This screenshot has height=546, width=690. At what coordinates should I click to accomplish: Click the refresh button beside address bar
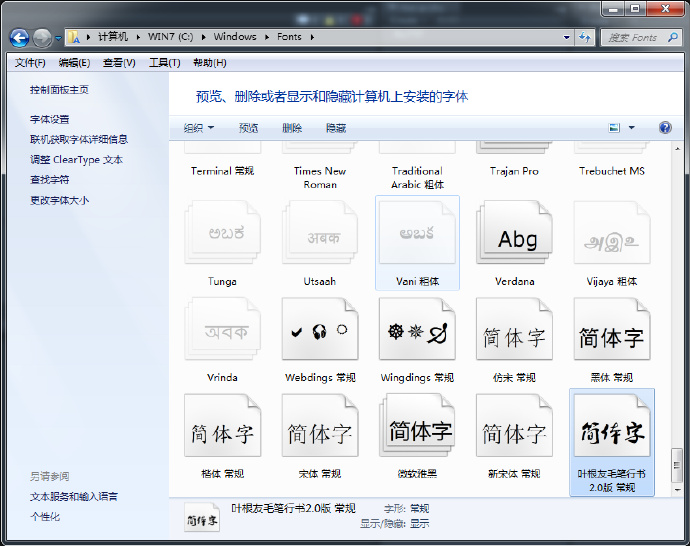pyautogui.click(x=585, y=37)
